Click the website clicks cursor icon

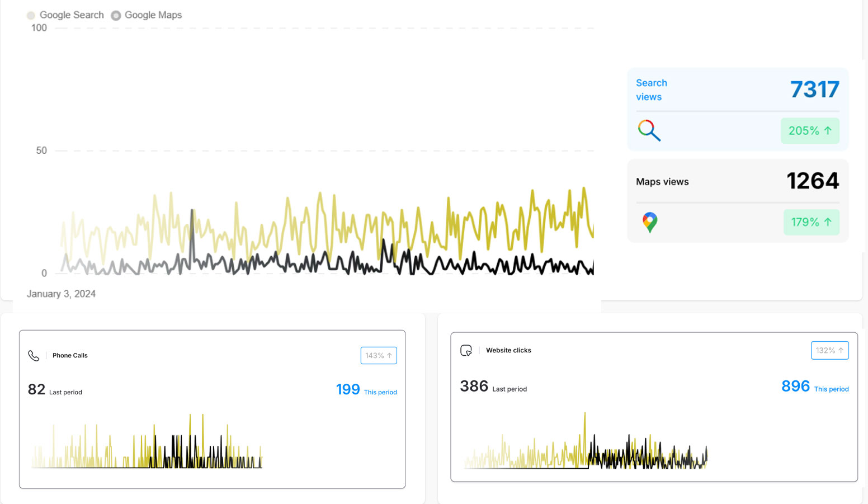pos(466,351)
